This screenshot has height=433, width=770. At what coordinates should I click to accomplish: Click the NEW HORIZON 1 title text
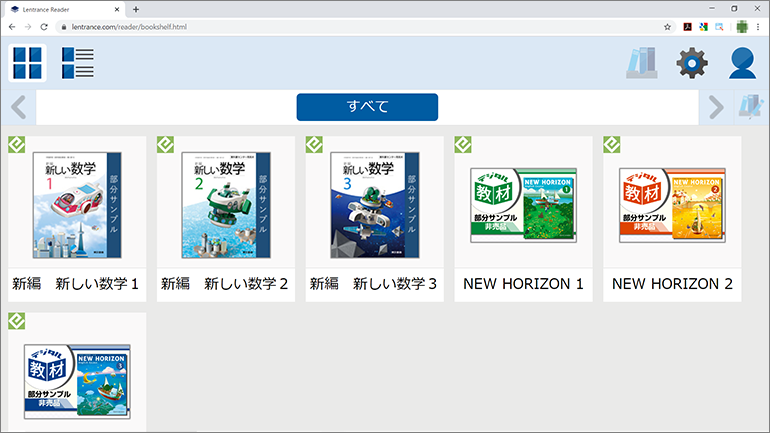[x=523, y=284]
